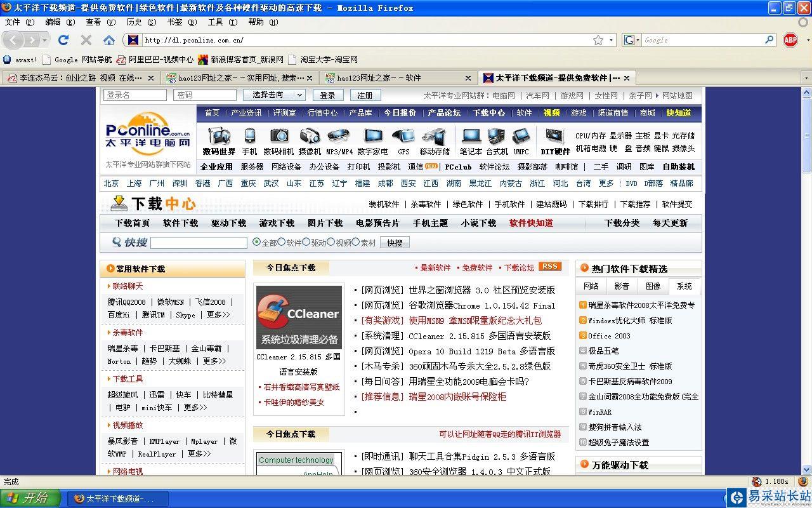Run the Google search via magnifier icon
The height and width of the screenshot is (508, 812).
(x=769, y=40)
